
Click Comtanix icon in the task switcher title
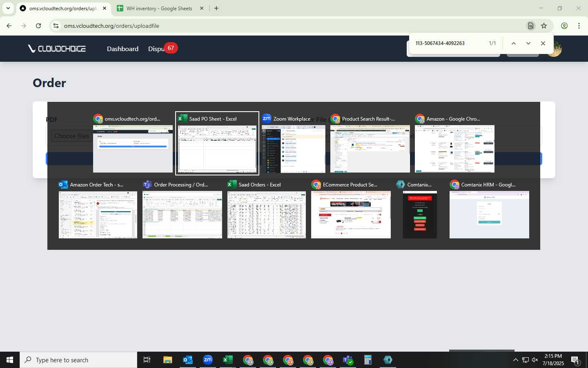(401, 184)
